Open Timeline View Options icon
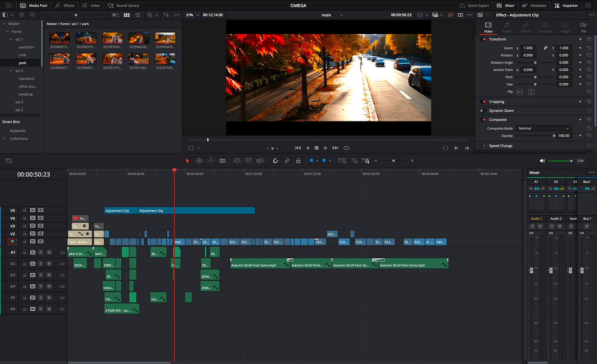The height and width of the screenshot is (364, 597). click(x=9, y=161)
